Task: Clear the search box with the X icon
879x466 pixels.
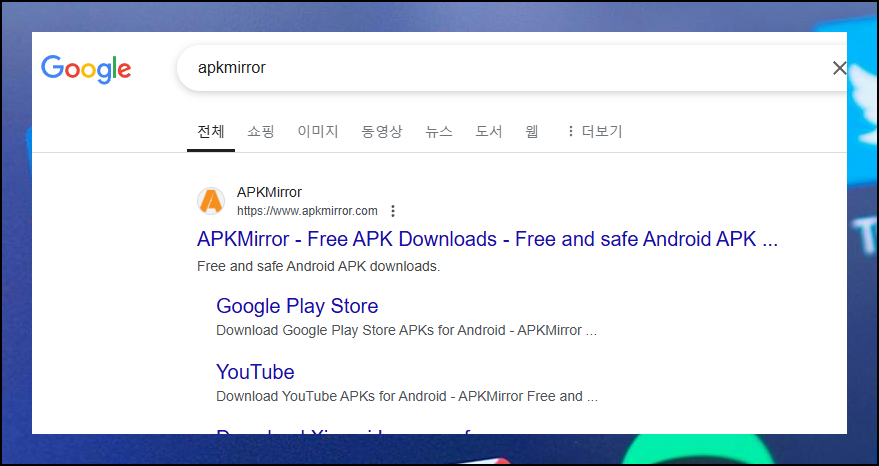Action: (839, 68)
